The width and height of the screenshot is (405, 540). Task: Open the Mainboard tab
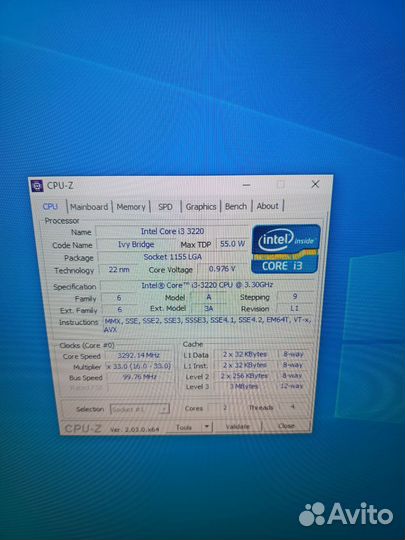pyautogui.click(x=89, y=207)
